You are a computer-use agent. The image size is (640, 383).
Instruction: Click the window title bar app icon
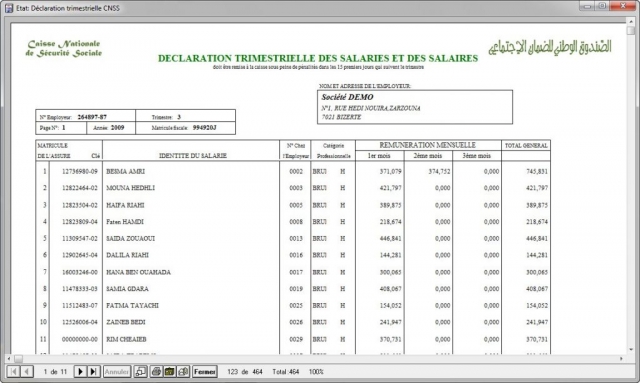[9, 8]
